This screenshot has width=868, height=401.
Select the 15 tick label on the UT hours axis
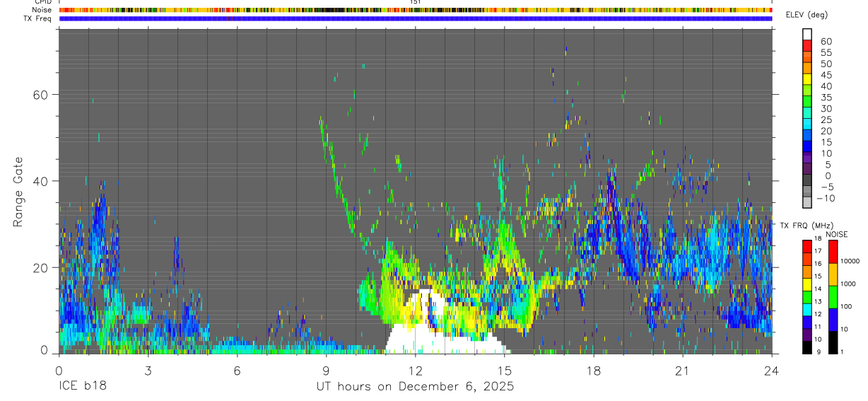coord(504,371)
